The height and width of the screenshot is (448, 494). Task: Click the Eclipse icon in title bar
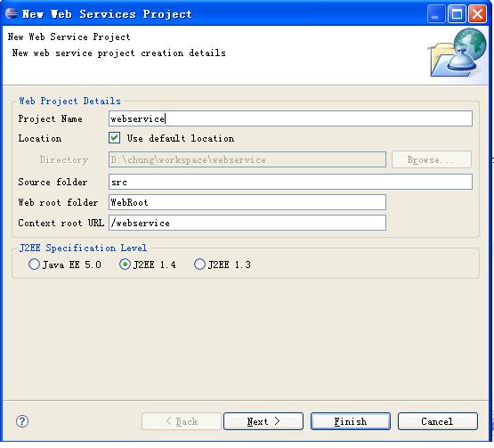pyautogui.click(x=12, y=13)
